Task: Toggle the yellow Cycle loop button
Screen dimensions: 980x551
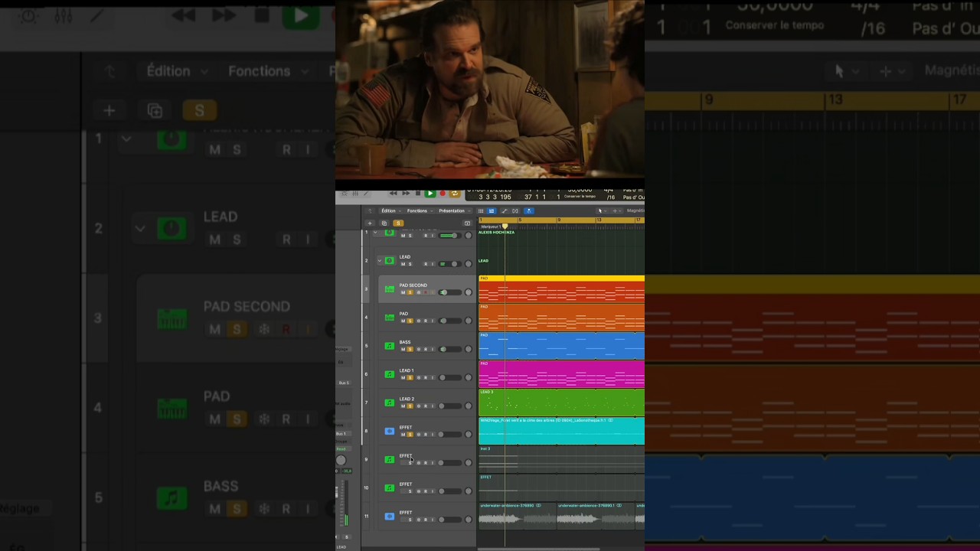Action: (455, 194)
